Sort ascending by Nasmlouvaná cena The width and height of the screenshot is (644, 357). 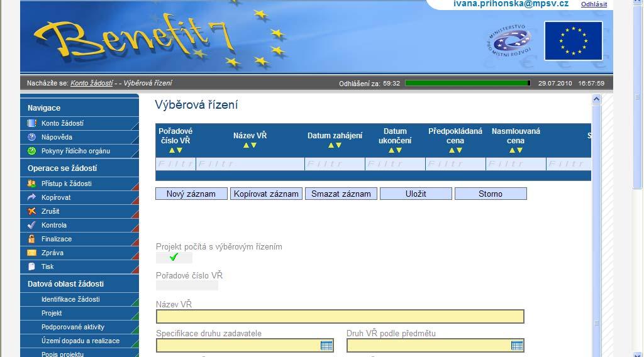(512, 150)
